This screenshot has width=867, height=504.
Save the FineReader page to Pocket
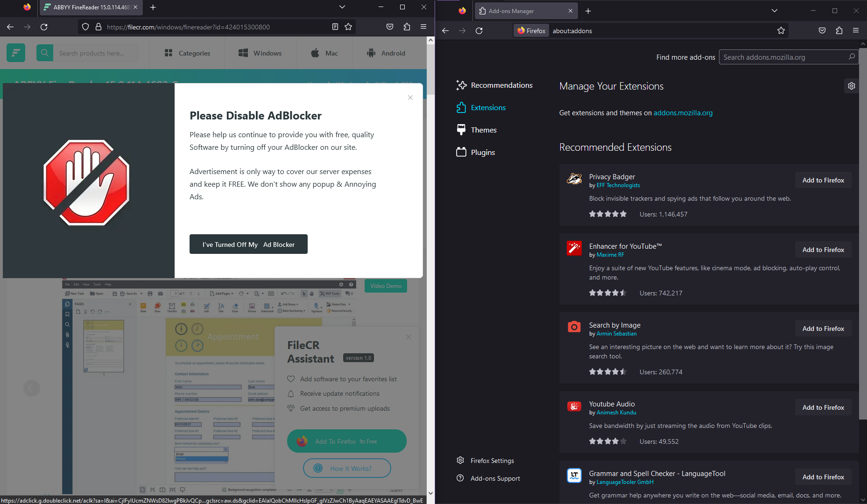point(390,27)
